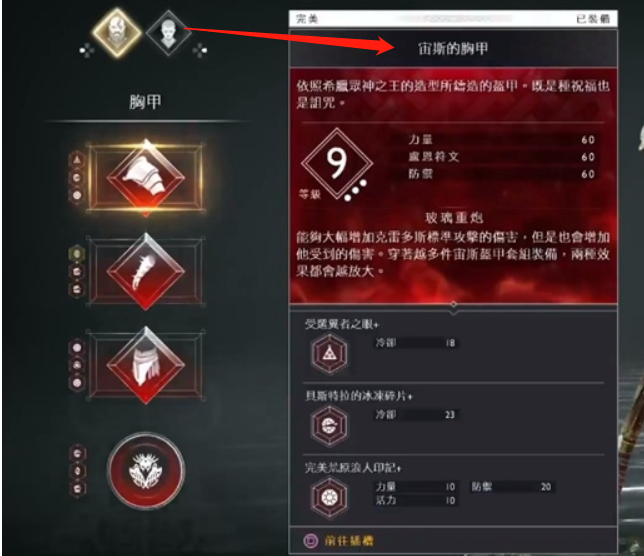Select bottom socket beside chest armor
This screenshot has height=556, width=644.
[x=77, y=195]
